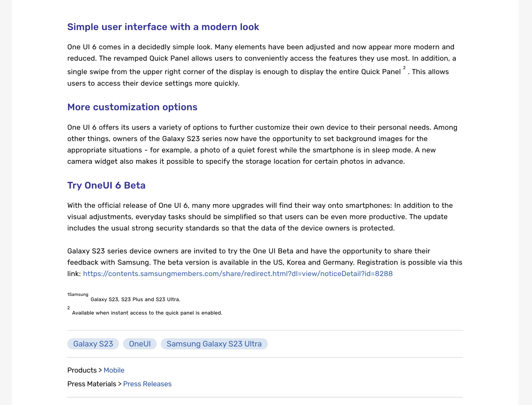The width and height of the screenshot is (532, 405).
Task: Open the Samsung Galaxy S23 Ultra tag
Action: [214, 344]
